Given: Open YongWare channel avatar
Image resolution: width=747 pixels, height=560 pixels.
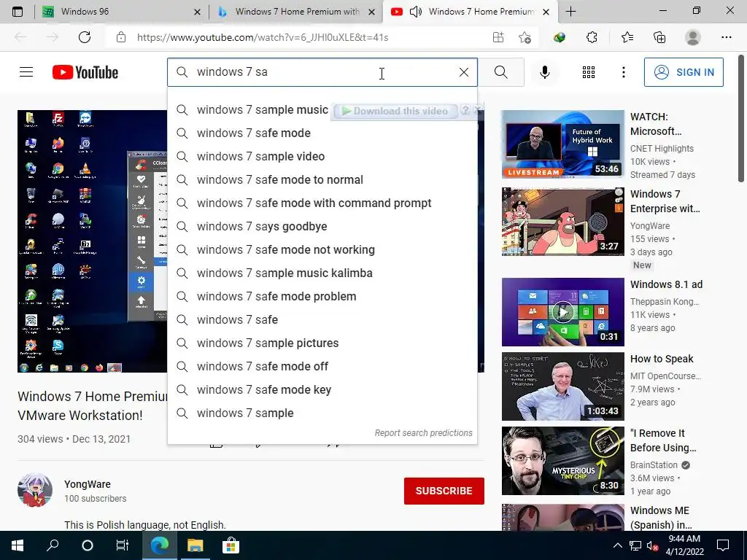Looking at the screenshot, I should tap(35, 491).
